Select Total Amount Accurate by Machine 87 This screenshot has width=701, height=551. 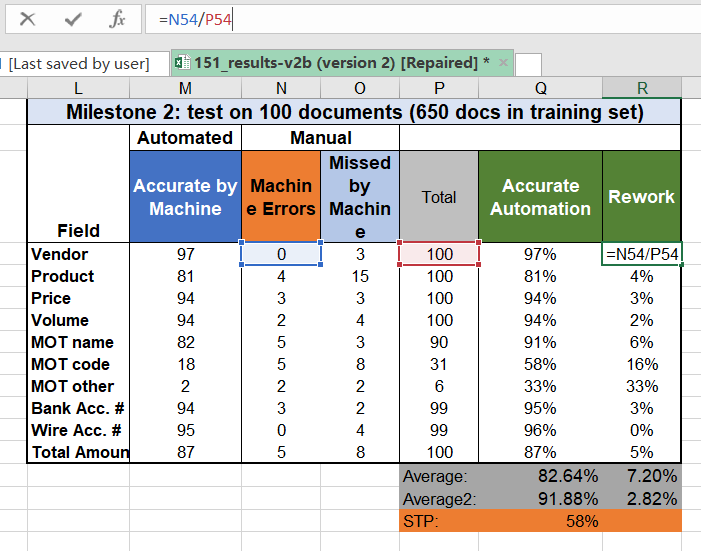[x=185, y=452]
